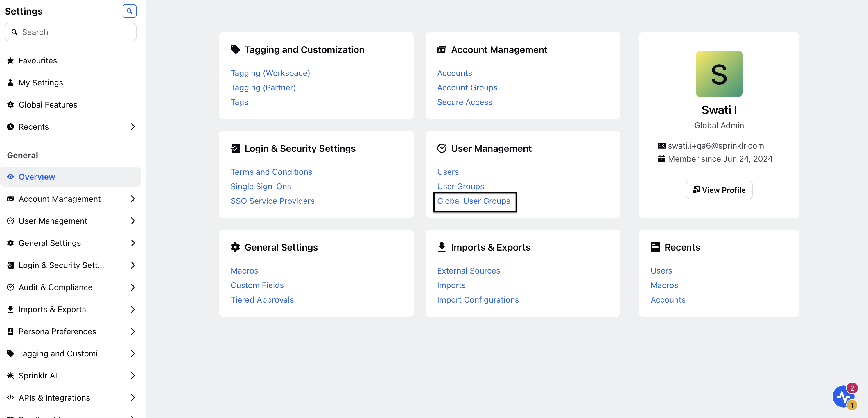
Task: Select the Overview sidebar item
Action: (x=70, y=177)
